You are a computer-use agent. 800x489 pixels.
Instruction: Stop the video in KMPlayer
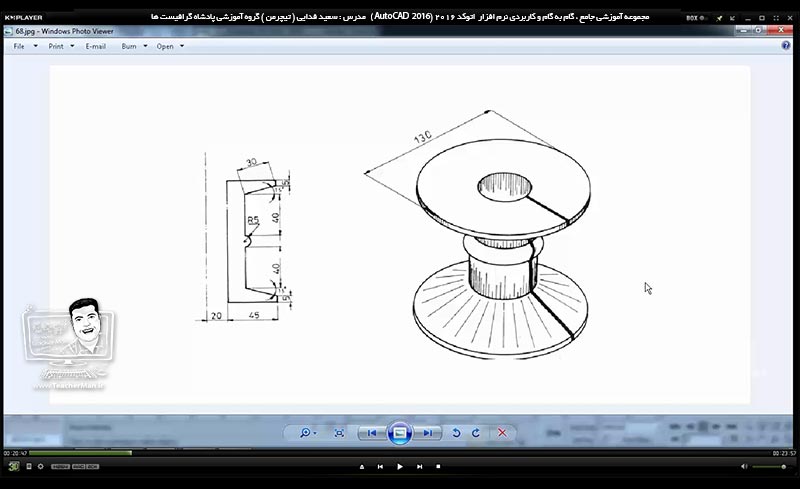(x=438, y=467)
